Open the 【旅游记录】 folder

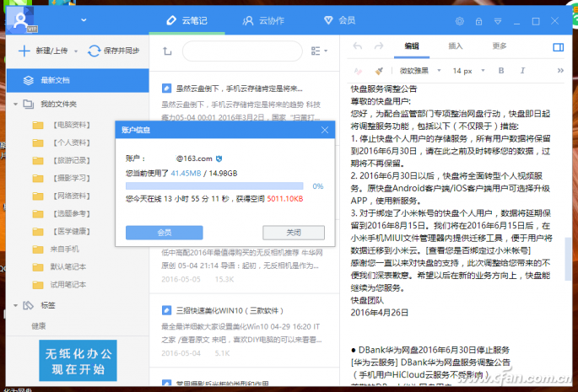71,160
